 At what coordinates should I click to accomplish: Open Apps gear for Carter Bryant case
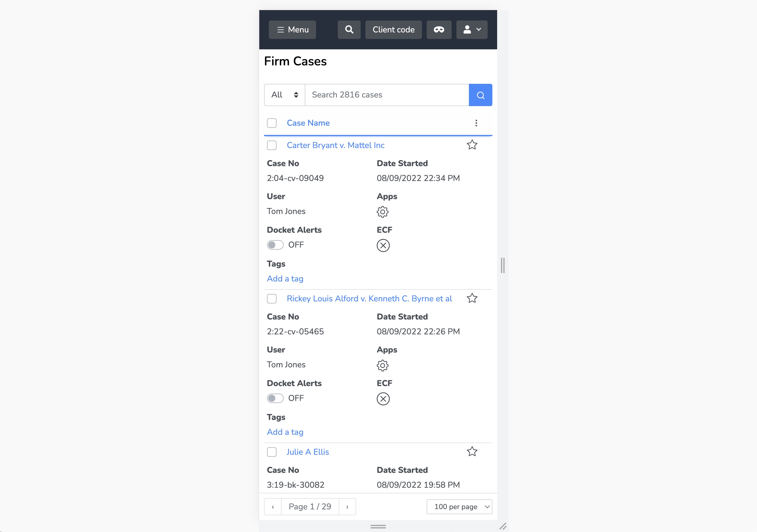pos(382,212)
